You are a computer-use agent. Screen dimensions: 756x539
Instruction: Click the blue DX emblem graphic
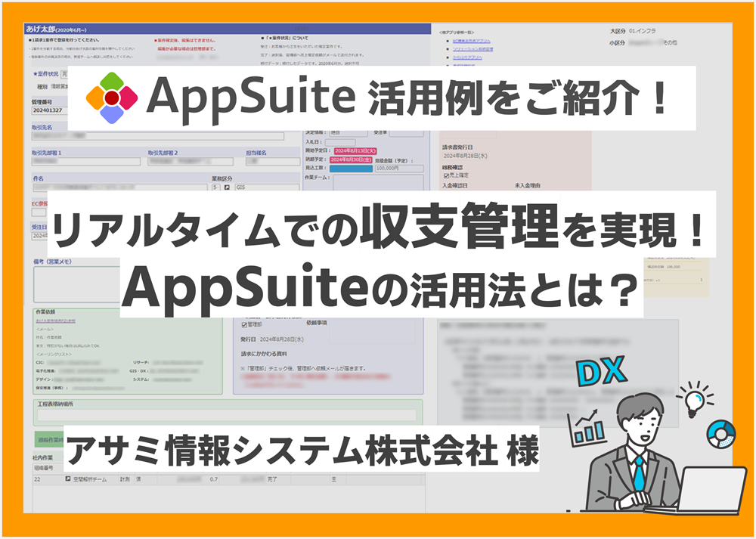pyautogui.click(x=600, y=370)
